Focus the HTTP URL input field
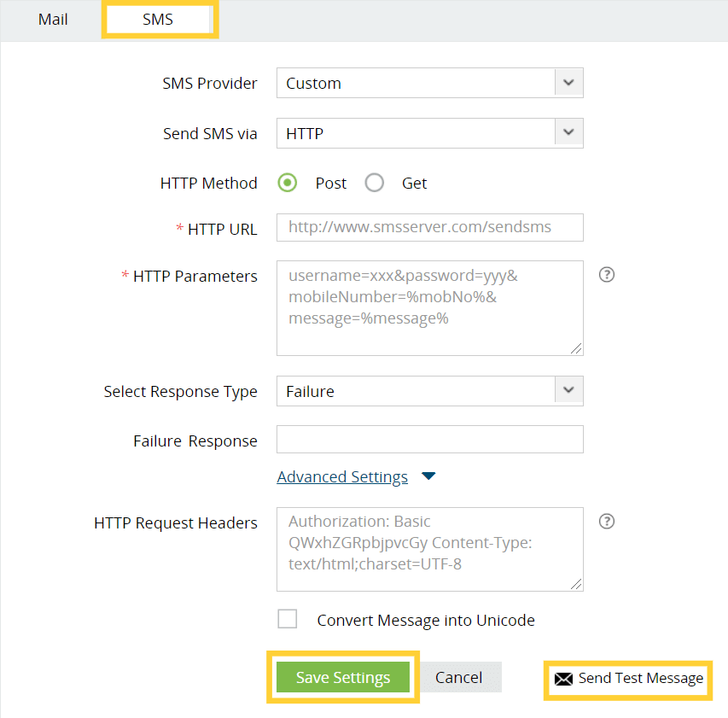 (x=429, y=228)
